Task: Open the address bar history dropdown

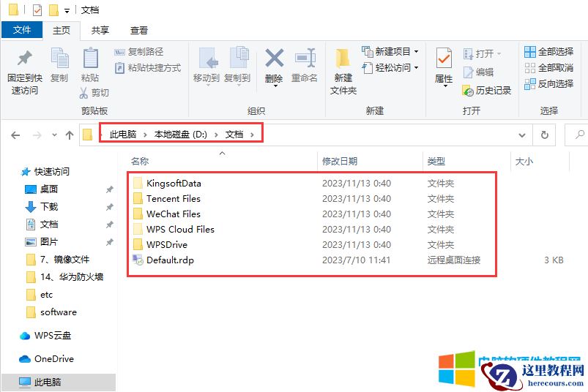Action: pyautogui.click(x=521, y=135)
